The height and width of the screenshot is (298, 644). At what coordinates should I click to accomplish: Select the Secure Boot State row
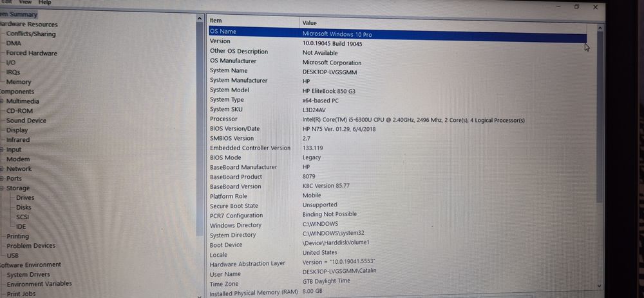[x=397, y=205]
